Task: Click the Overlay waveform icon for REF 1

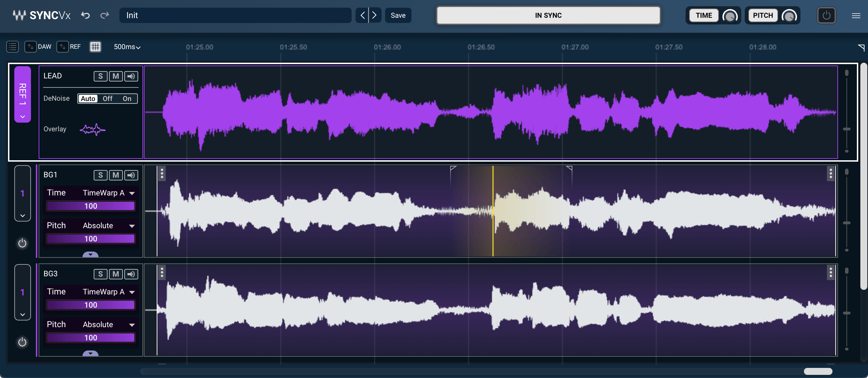Action: coord(92,129)
